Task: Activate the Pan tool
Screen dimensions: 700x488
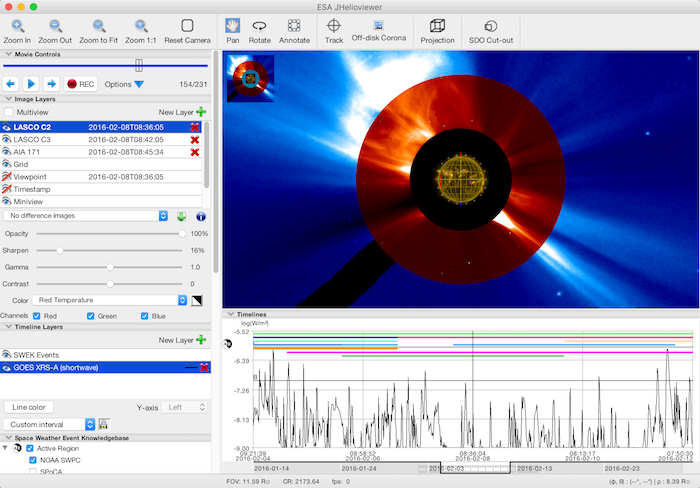Action: (x=232, y=25)
